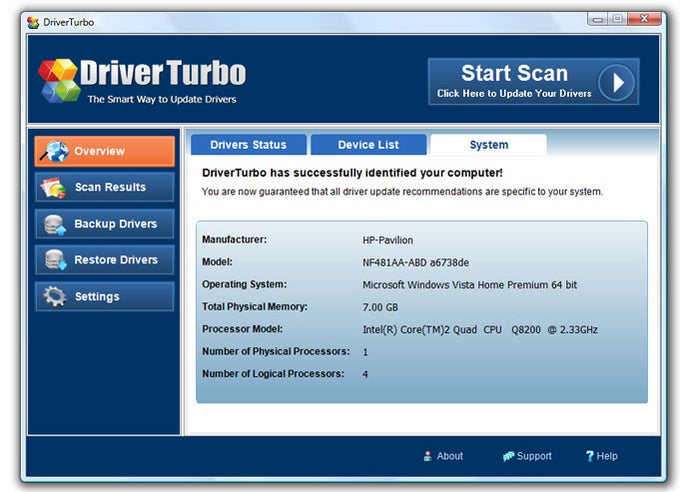680x492 pixels.
Task: Click Processor Model: label
Action: pyautogui.click(x=242, y=329)
